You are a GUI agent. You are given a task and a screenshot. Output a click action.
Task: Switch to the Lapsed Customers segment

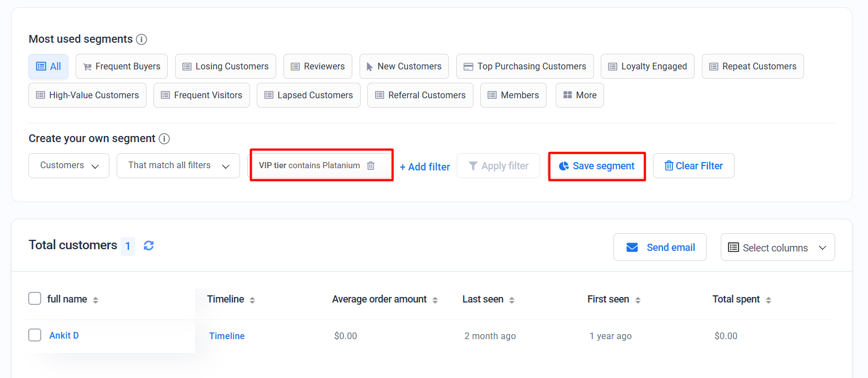(x=308, y=95)
